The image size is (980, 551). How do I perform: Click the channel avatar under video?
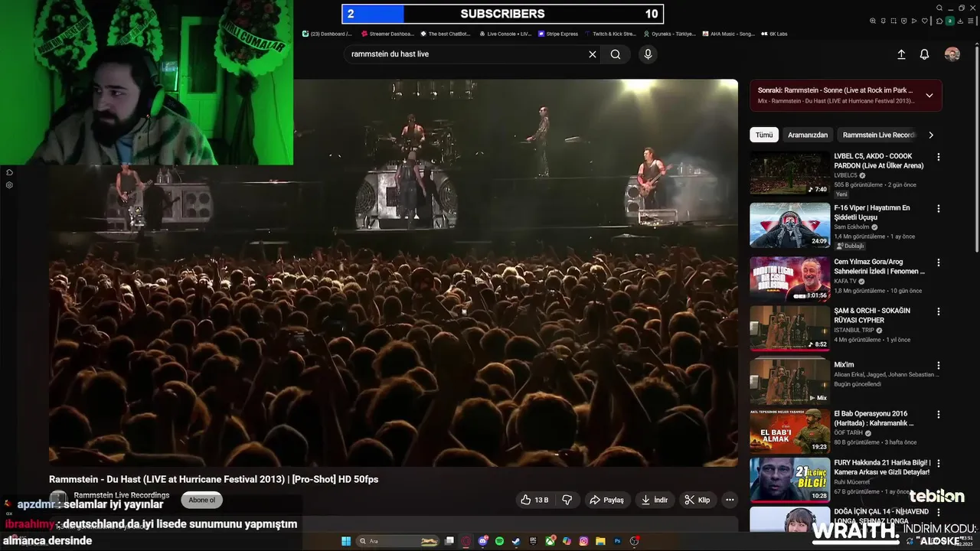[58, 499]
